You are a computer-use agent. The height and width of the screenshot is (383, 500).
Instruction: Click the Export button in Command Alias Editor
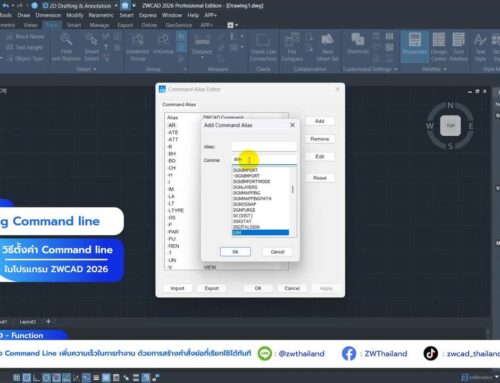pyautogui.click(x=212, y=288)
